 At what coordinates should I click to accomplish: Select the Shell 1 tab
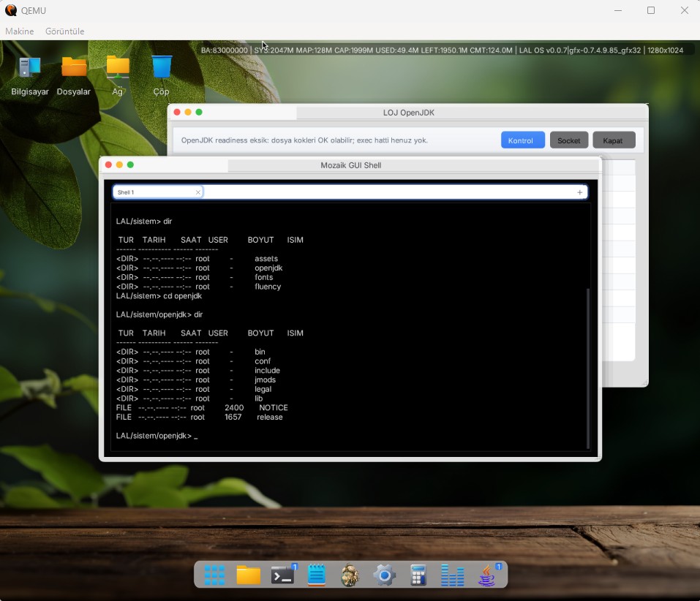pos(158,192)
